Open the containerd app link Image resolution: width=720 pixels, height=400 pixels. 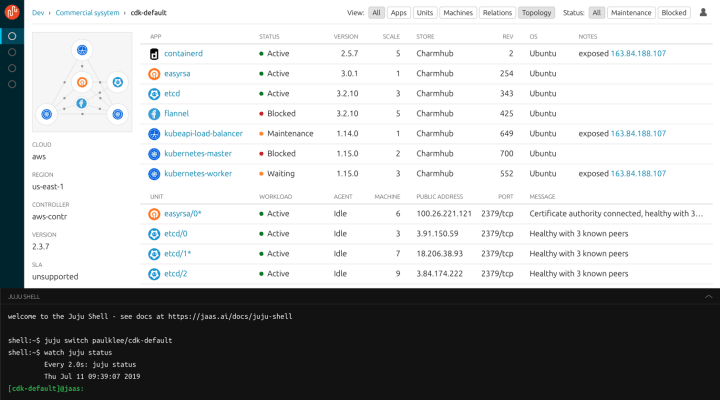(x=183, y=53)
